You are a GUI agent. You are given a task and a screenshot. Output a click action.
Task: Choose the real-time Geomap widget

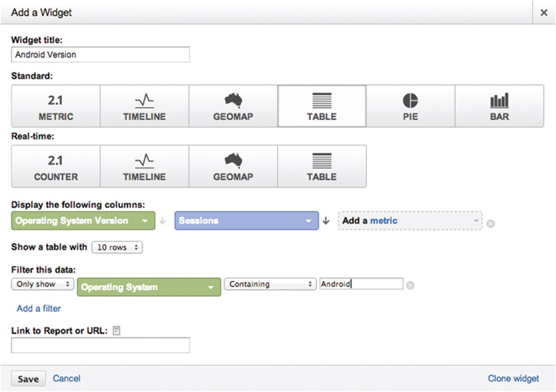tap(233, 166)
